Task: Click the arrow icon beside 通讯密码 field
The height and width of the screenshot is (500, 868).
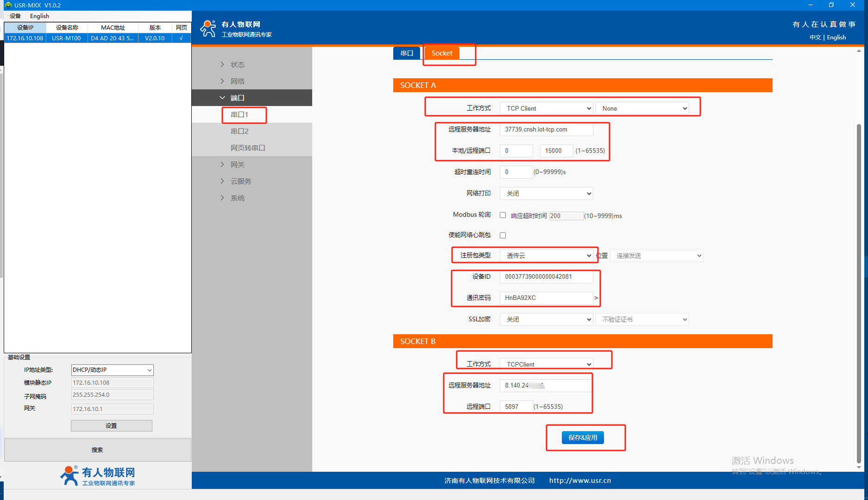Action: (596, 298)
